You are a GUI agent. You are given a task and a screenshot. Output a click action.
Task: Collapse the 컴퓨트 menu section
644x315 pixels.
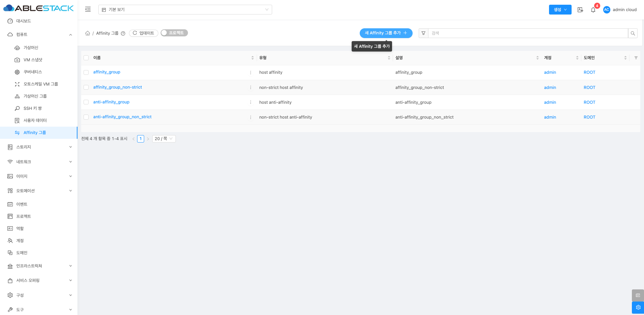coord(39,35)
